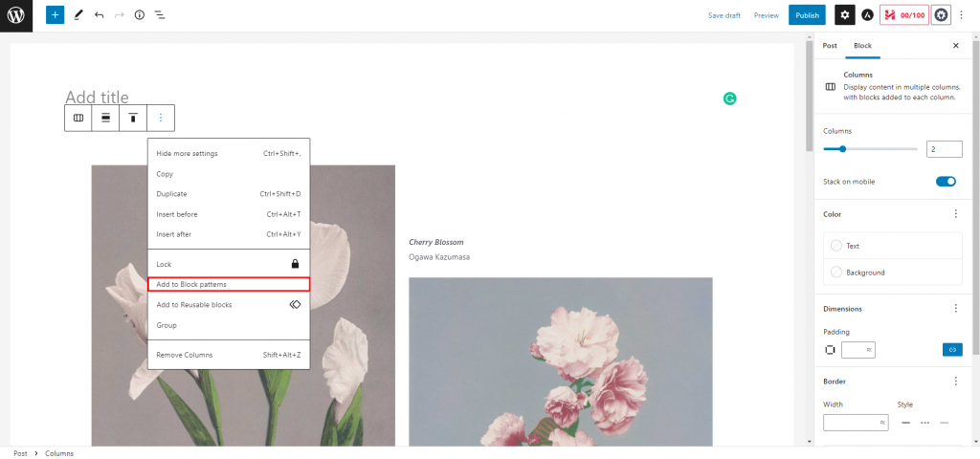This screenshot has height=459, width=980.
Task: Open Border panel options menu
Action: pos(955,381)
